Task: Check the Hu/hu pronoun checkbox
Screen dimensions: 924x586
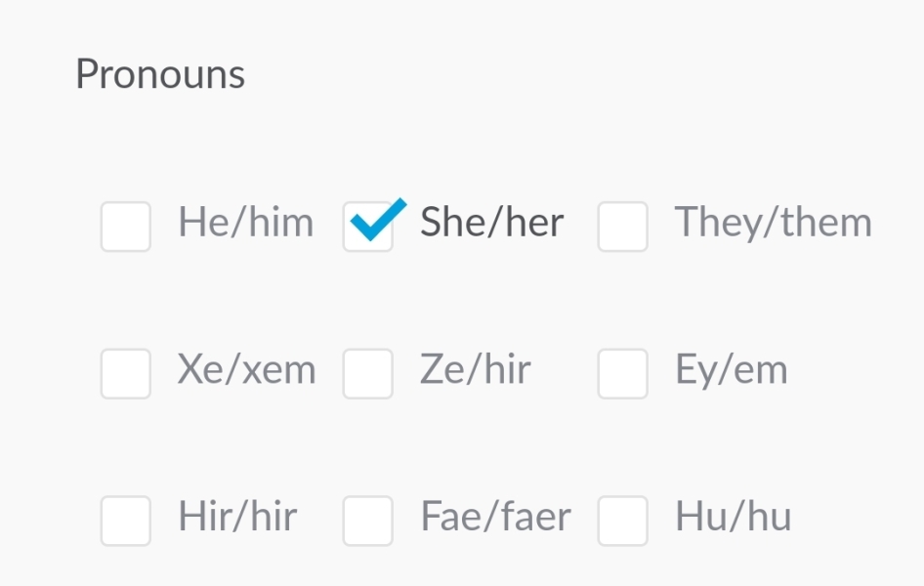Action: (x=623, y=521)
